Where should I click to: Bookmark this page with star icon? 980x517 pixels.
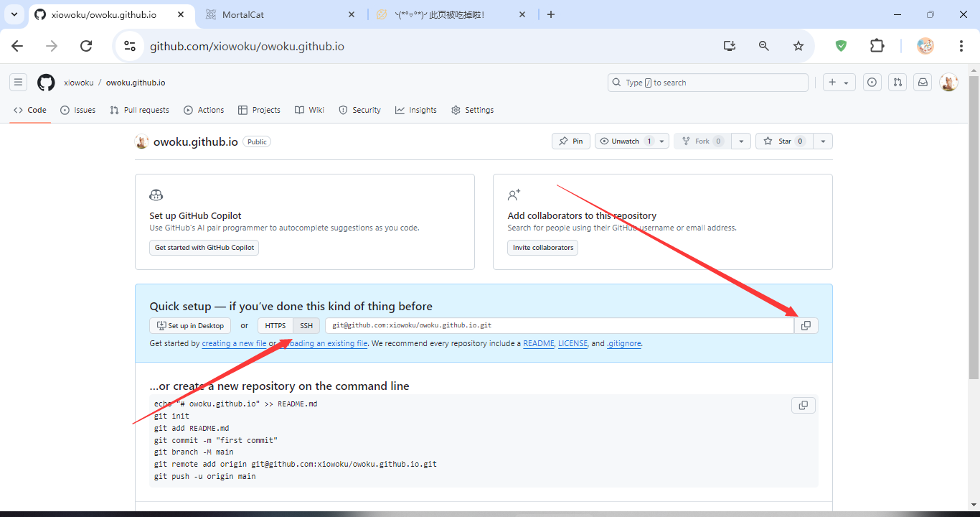[798, 46]
